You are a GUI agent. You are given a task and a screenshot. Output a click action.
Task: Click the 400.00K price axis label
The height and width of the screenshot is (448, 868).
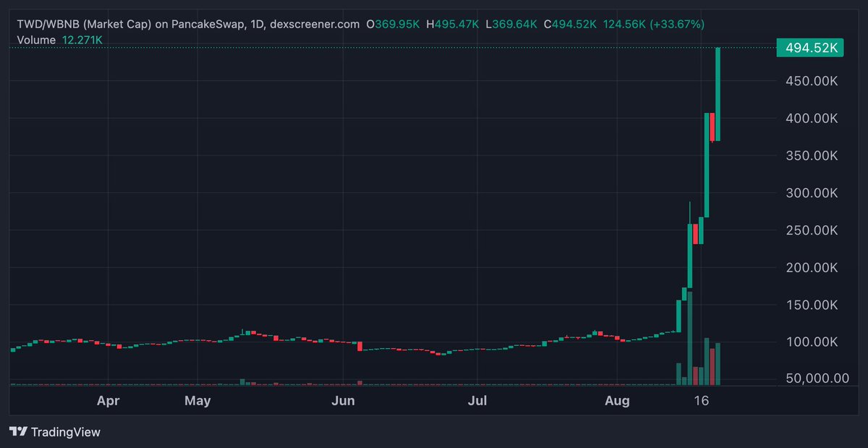pos(812,118)
